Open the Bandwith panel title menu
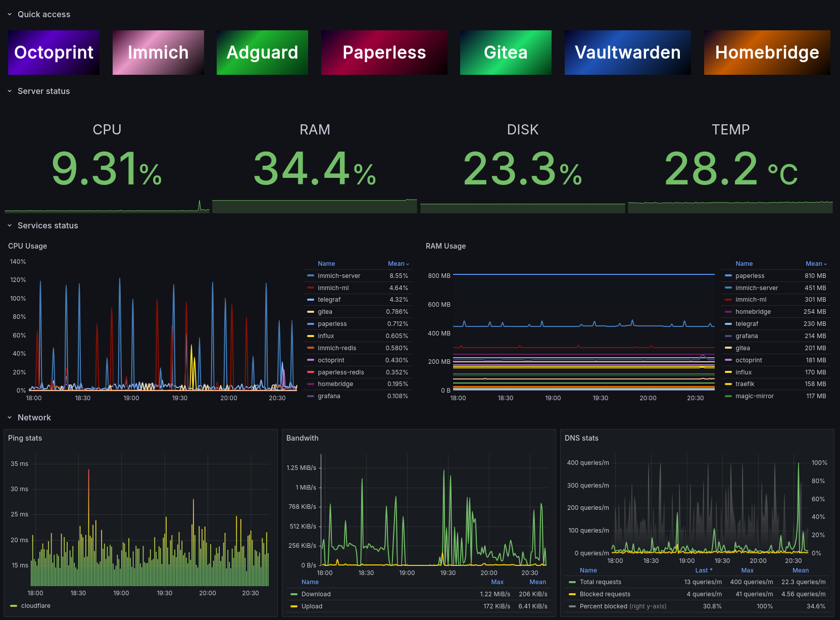Viewport: 840px width, 620px height. (x=302, y=438)
